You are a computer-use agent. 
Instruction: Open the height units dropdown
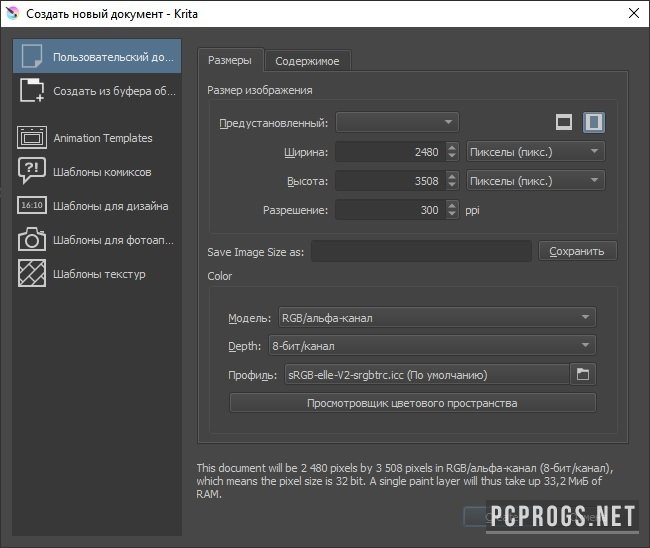tap(536, 181)
